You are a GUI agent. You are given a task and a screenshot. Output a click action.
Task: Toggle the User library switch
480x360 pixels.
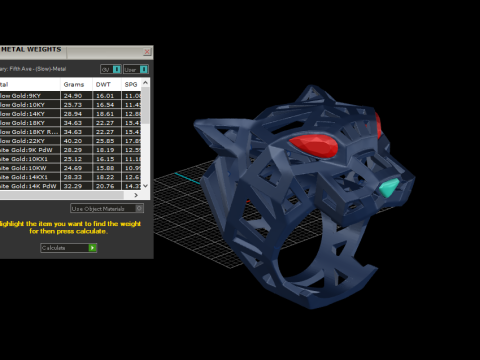[x=136, y=69]
